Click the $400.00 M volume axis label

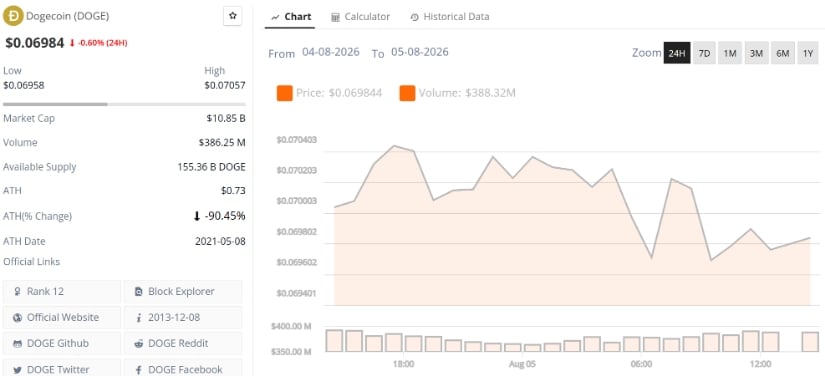pos(291,327)
